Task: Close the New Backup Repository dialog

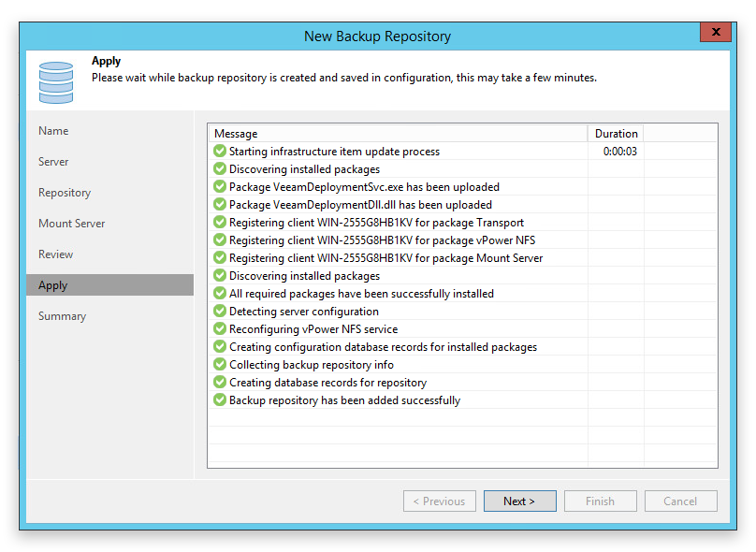Action: [716, 32]
